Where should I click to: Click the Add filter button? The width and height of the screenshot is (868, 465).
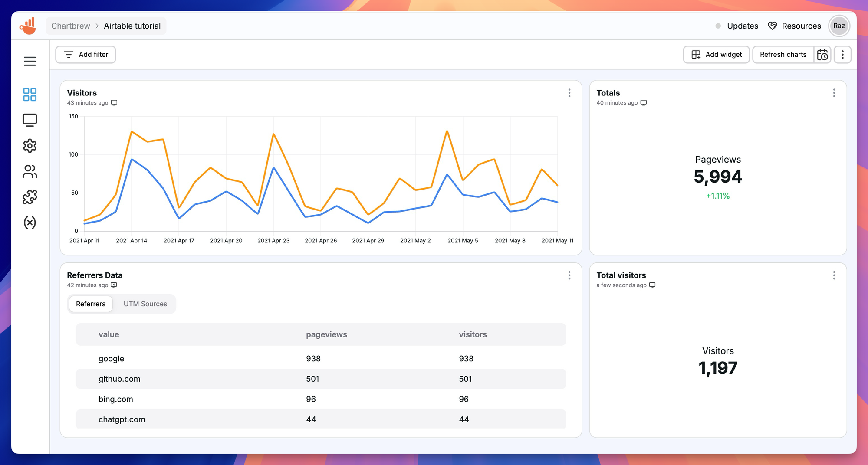[x=85, y=55]
